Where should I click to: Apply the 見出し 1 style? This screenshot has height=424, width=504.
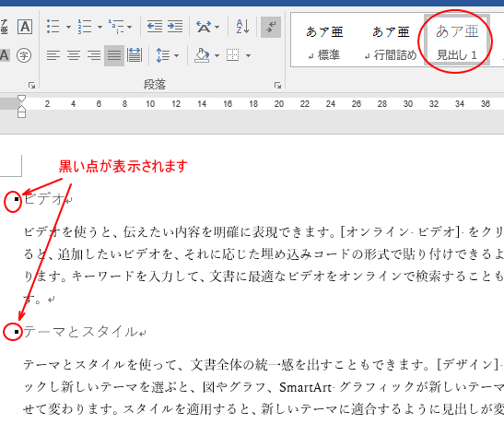pyautogui.click(x=457, y=41)
